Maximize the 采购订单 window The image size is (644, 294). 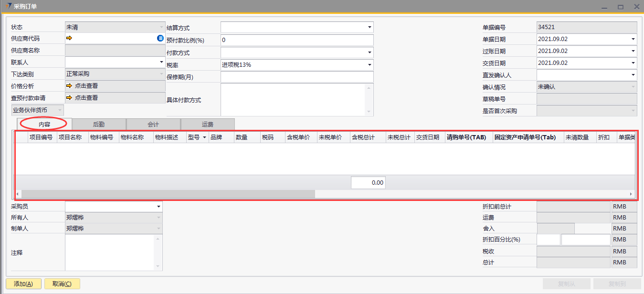[x=621, y=7]
